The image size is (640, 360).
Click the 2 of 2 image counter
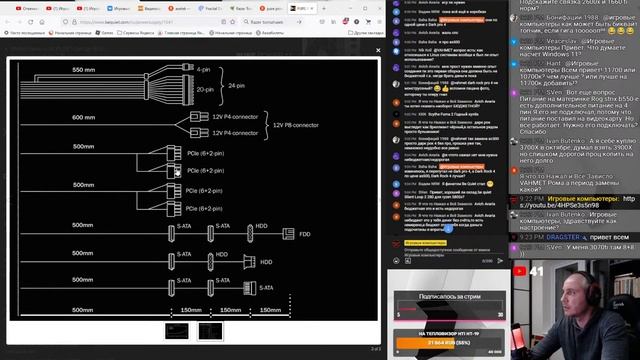click(376, 349)
